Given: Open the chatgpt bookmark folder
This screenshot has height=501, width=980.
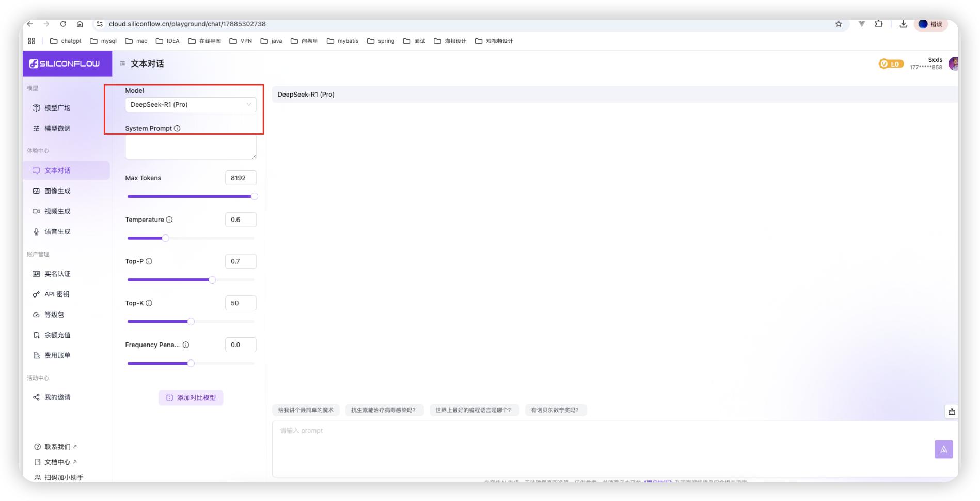Looking at the screenshot, I should coord(66,41).
